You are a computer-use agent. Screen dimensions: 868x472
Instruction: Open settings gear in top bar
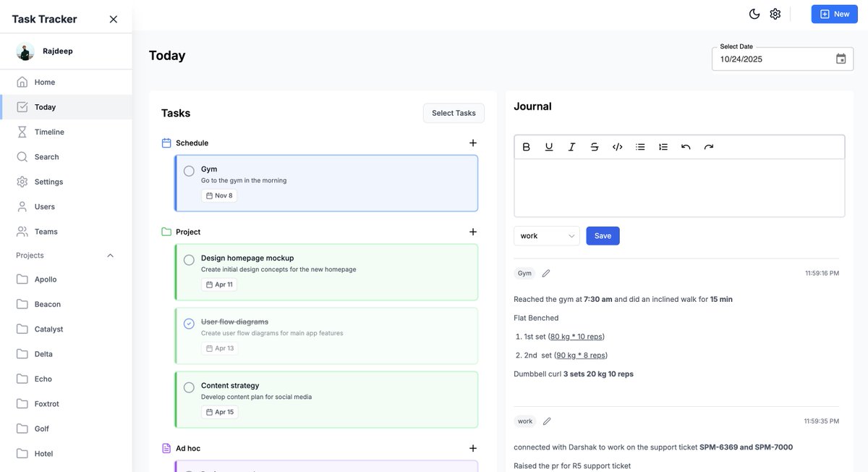tap(775, 14)
